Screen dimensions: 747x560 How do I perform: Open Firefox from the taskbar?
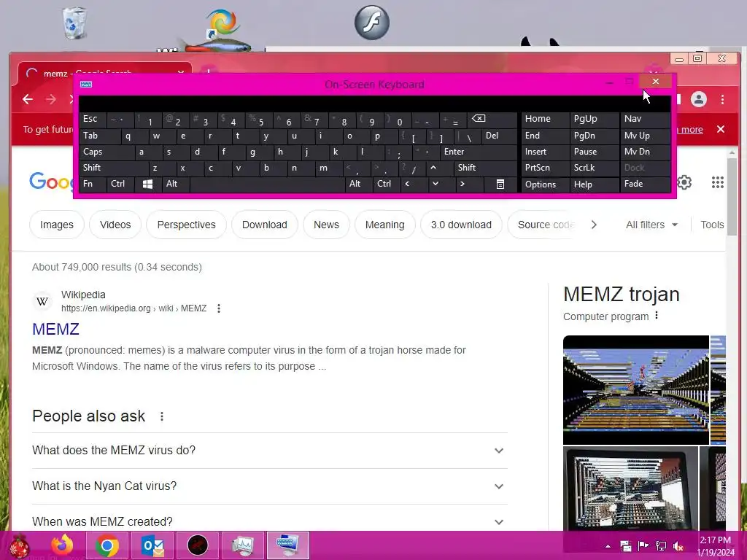[x=63, y=545]
